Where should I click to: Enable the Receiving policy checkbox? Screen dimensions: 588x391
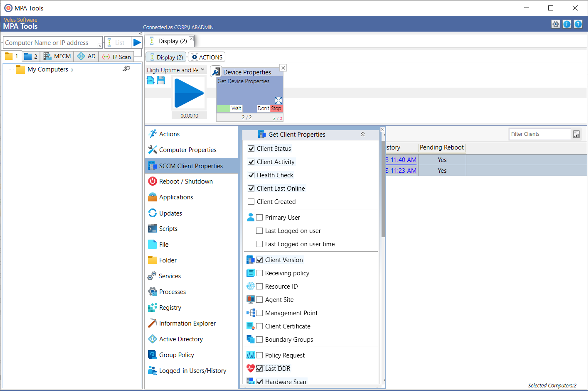(x=259, y=273)
